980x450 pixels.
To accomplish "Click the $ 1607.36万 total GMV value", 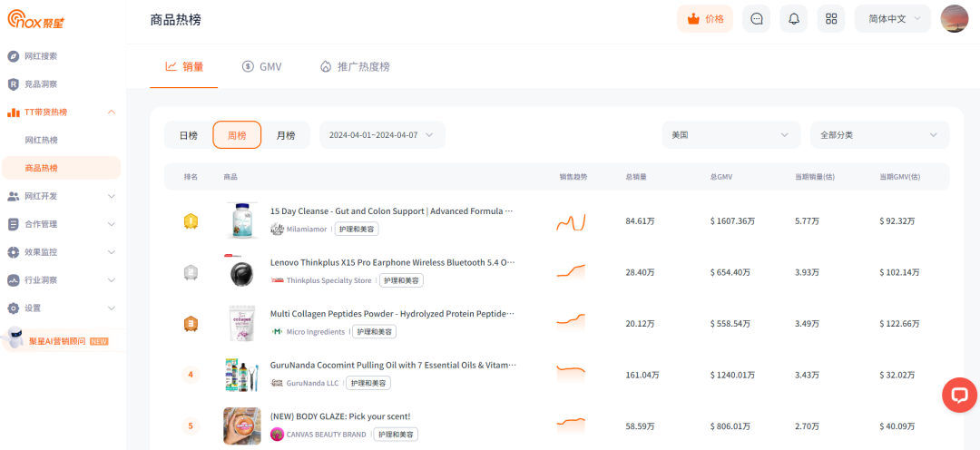I will [x=732, y=221].
